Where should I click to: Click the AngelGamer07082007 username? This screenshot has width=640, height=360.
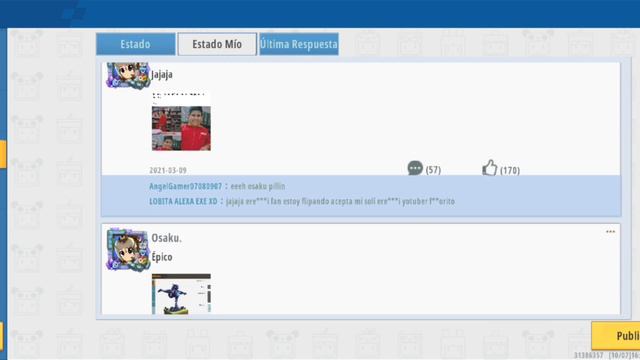[x=185, y=187]
